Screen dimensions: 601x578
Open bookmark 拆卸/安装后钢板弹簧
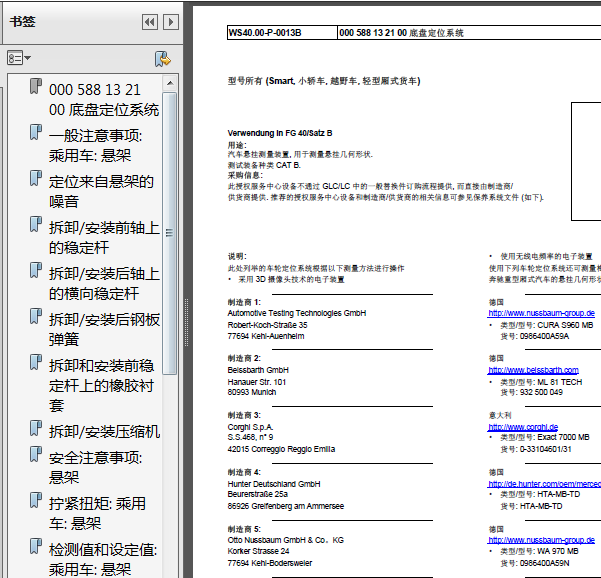[104, 329]
